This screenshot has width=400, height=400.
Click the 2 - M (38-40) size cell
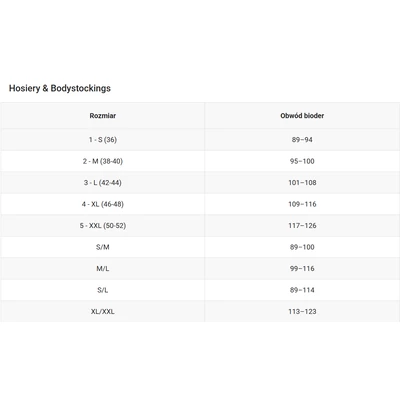(103, 161)
